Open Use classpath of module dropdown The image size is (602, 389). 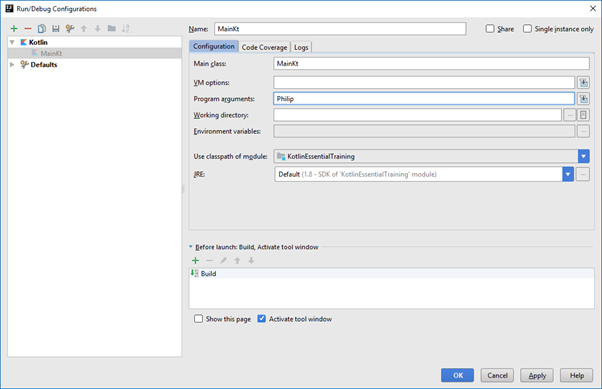[584, 156]
